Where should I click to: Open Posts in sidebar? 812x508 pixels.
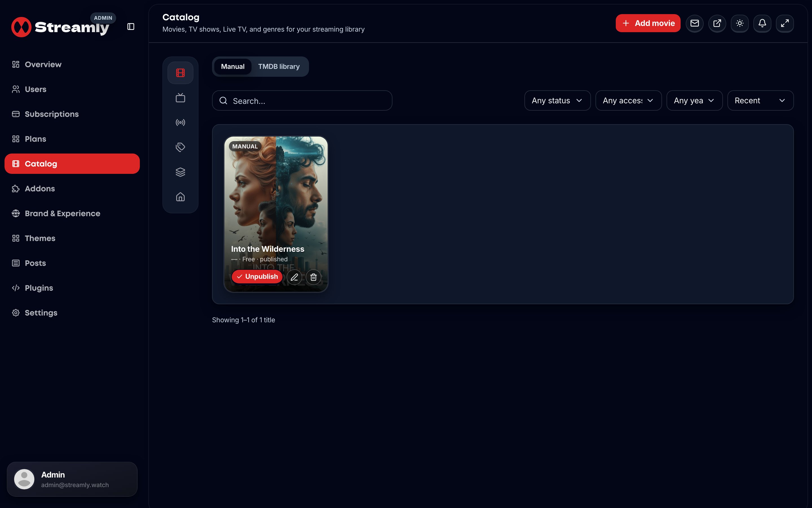72,263
